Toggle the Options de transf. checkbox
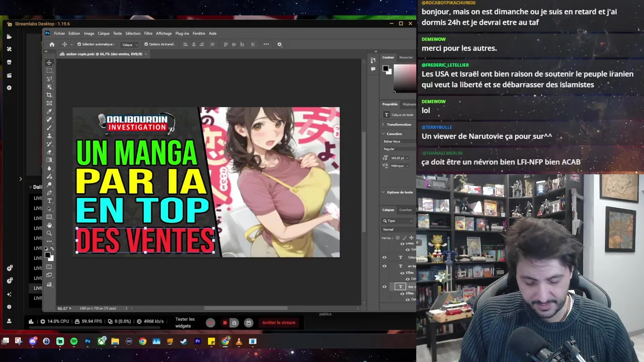The height and width of the screenshot is (362, 644). click(146, 44)
